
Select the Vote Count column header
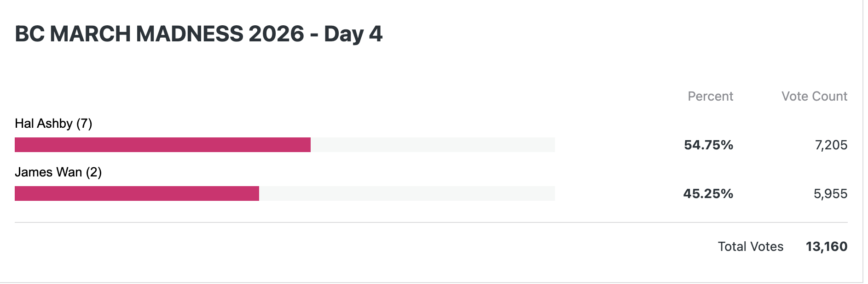click(814, 97)
